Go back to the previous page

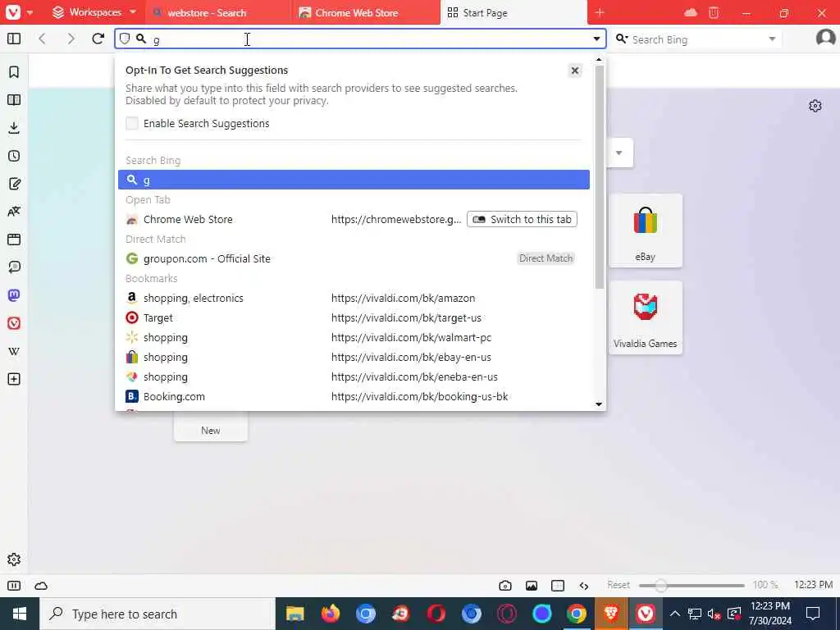43,39
